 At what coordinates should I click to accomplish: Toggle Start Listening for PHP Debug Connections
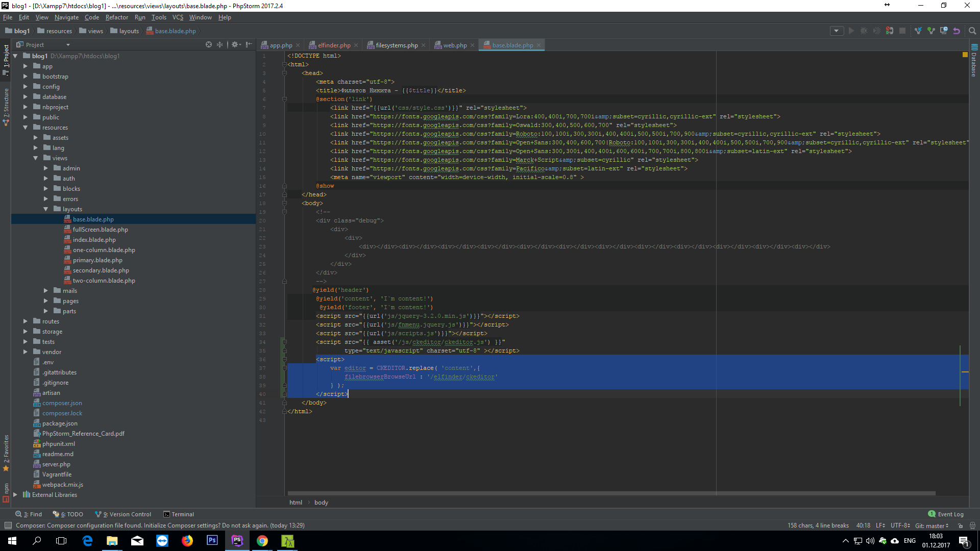[x=890, y=31]
